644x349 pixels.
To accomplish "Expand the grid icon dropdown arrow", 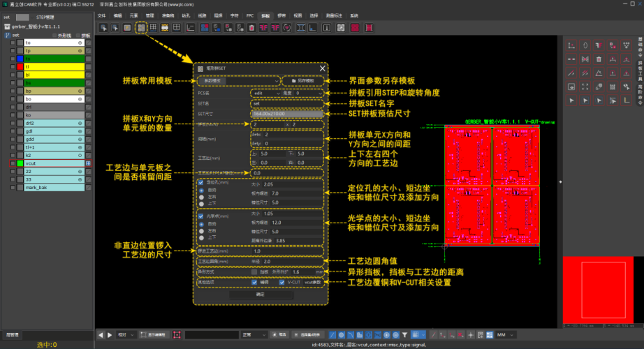I will click(x=423, y=335).
